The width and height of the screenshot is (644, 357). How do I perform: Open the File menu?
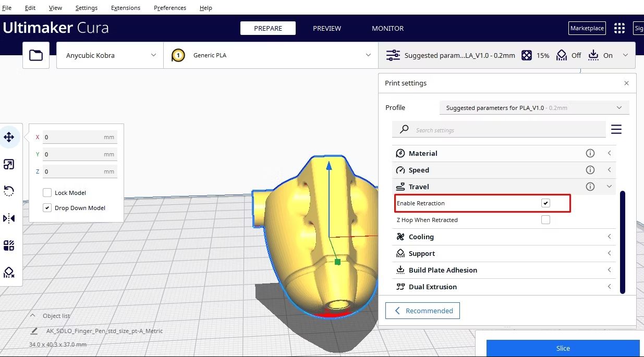(7, 8)
